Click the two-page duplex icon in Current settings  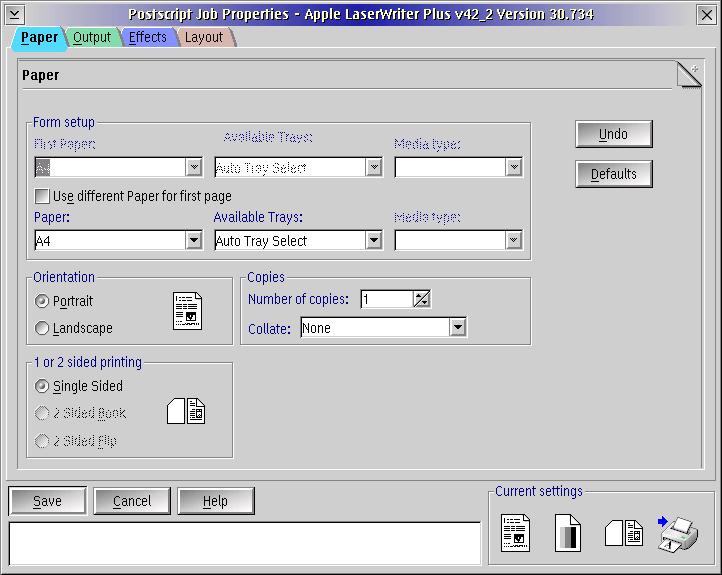tap(624, 533)
